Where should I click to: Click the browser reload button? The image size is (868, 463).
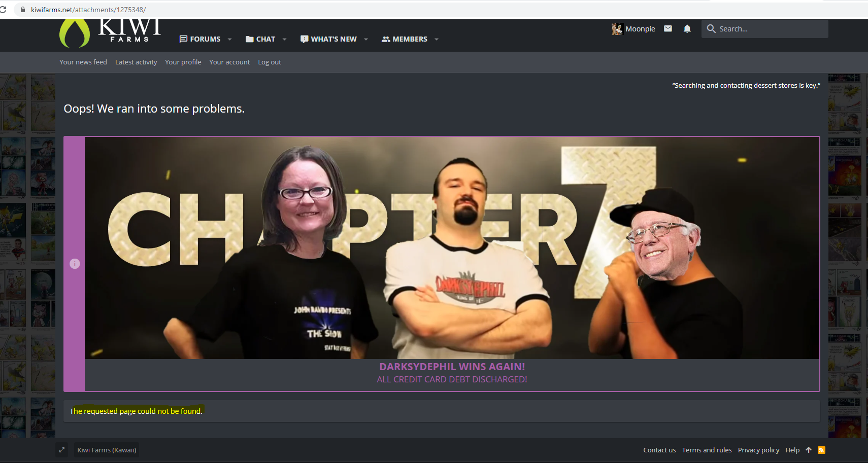click(3, 10)
